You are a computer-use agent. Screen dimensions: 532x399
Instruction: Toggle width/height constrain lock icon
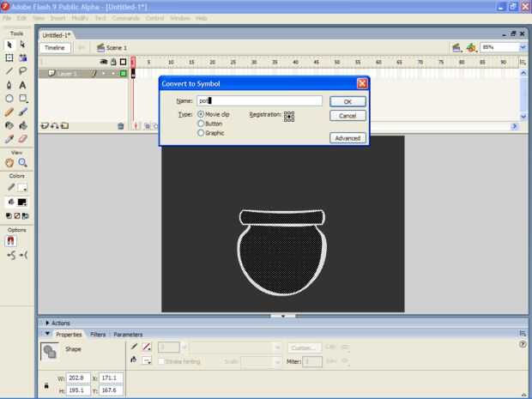pos(46,385)
